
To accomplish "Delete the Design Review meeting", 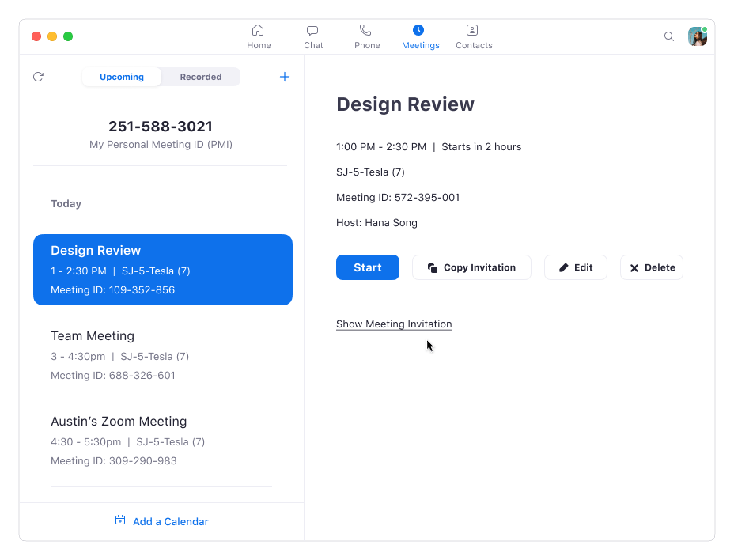I will click(x=651, y=267).
